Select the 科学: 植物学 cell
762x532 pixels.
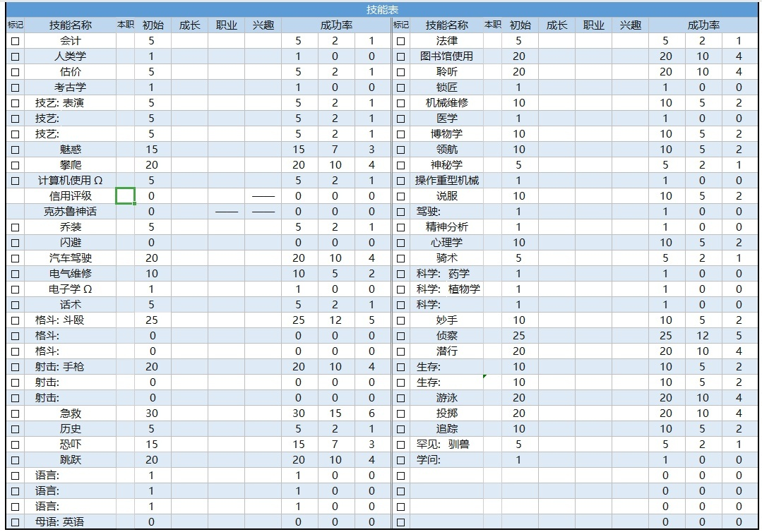click(446, 289)
